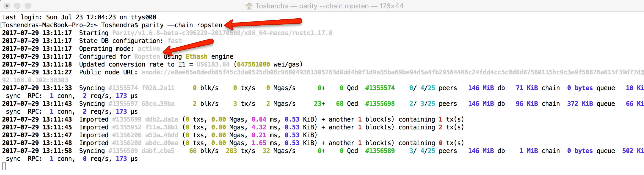Image resolution: width=644 pixels, height=175 pixels.
Task: Click the '1.65' ms import time
Action: (259, 143)
